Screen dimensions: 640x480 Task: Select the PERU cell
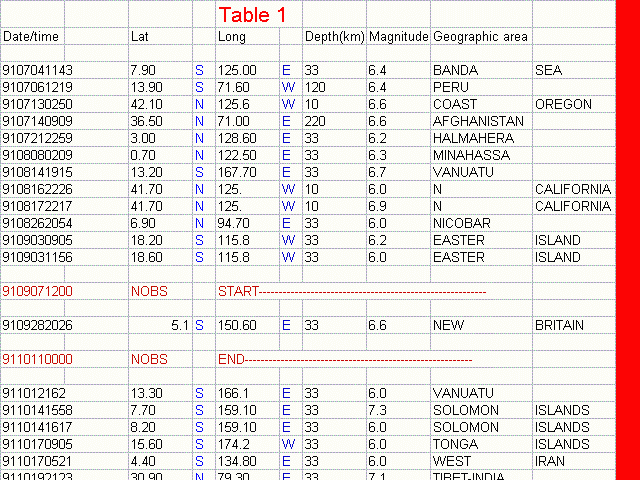click(449, 87)
